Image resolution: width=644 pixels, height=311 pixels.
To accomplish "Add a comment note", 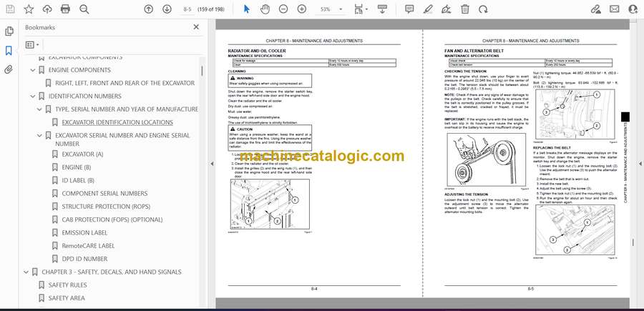I will point(409,9).
